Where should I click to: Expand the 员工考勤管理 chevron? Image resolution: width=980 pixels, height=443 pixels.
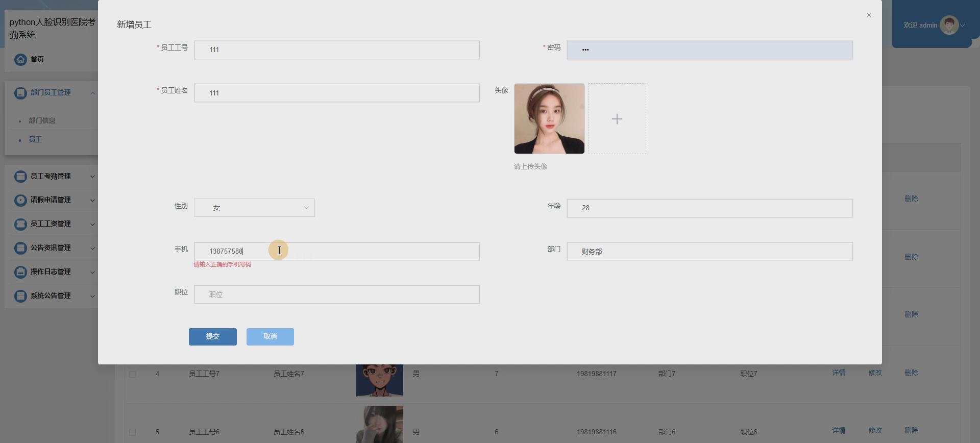[x=92, y=177]
